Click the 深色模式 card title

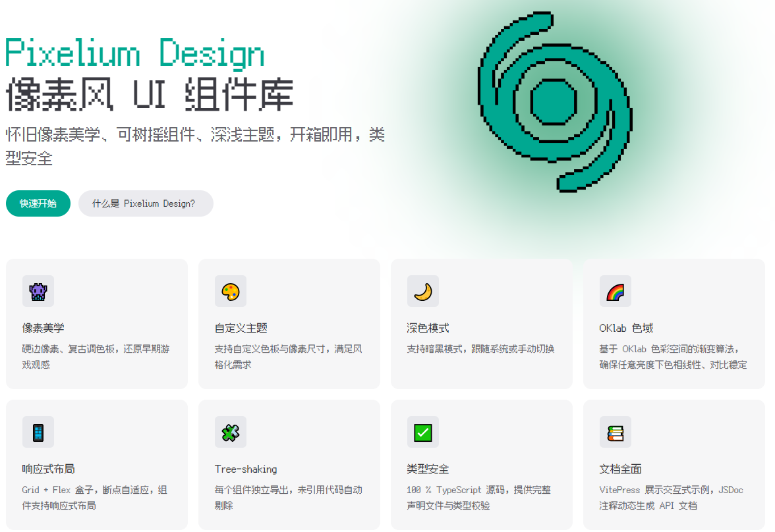[428, 328]
